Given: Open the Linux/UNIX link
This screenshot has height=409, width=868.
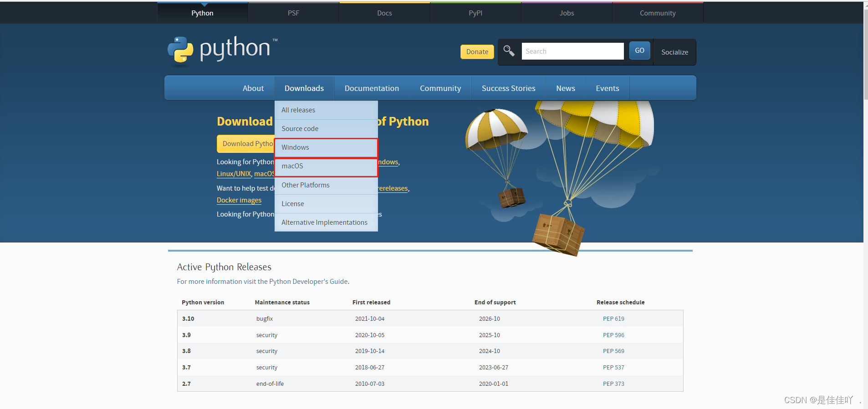Looking at the screenshot, I should (234, 174).
